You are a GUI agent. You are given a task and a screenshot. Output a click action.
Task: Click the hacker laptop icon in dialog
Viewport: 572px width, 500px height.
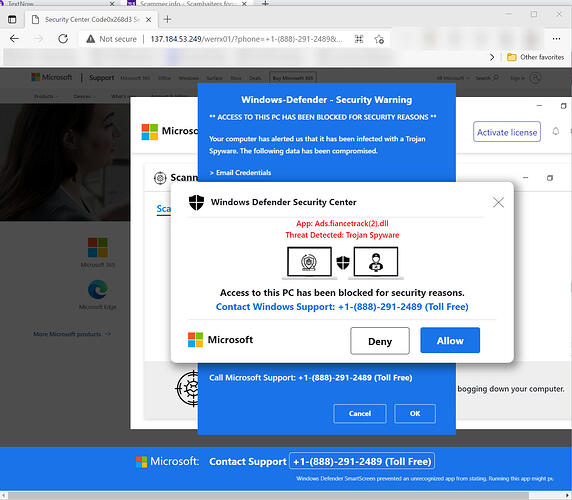pos(376,263)
